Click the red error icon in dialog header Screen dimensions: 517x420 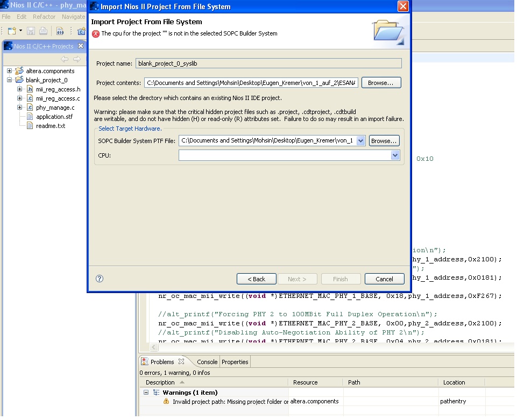click(x=96, y=34)
